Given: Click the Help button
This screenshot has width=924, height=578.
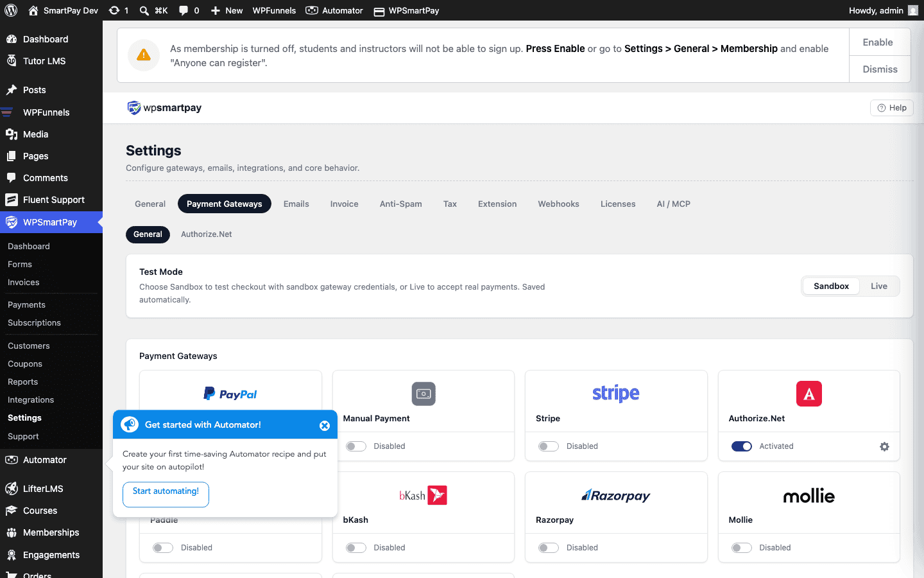Looking at the screenshot, I should (891, 108).
